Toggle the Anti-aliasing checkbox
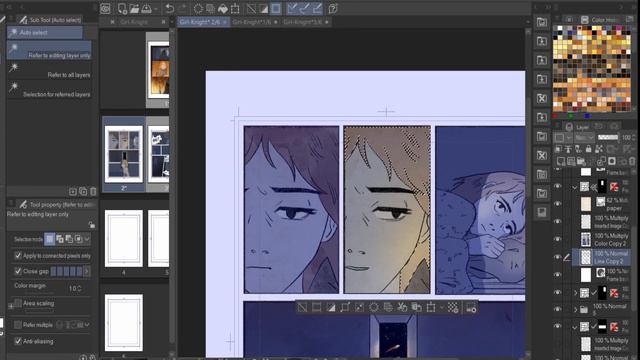Image resolution: width=640 pixels, height=360 pixels. point(18,341)
